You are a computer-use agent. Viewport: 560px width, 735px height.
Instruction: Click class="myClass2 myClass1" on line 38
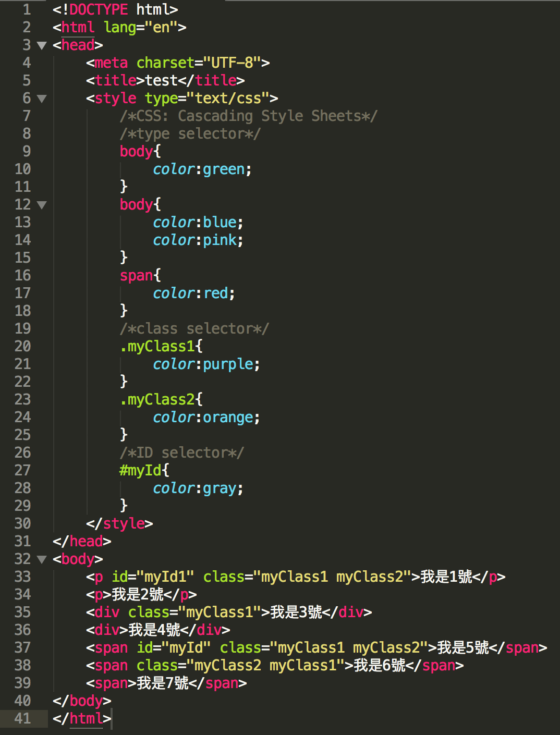click(x=241, y=665)
